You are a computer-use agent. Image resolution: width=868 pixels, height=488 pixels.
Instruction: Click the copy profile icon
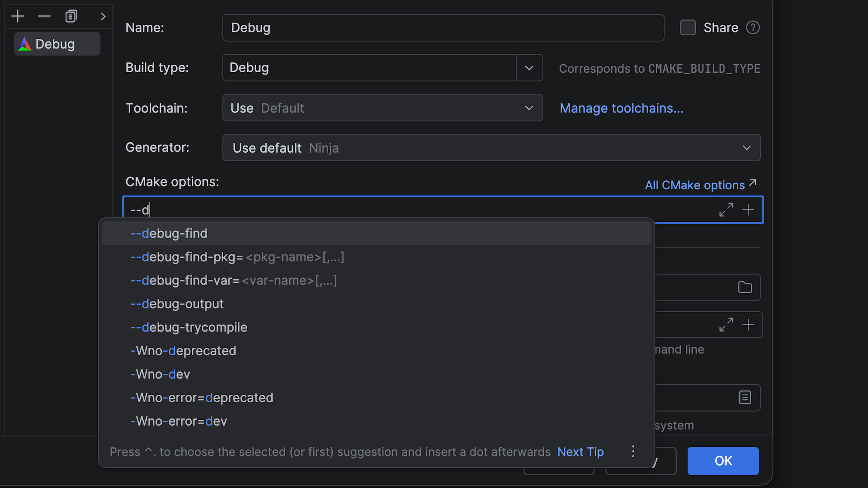pyautogui.click(x=71, y=16)
